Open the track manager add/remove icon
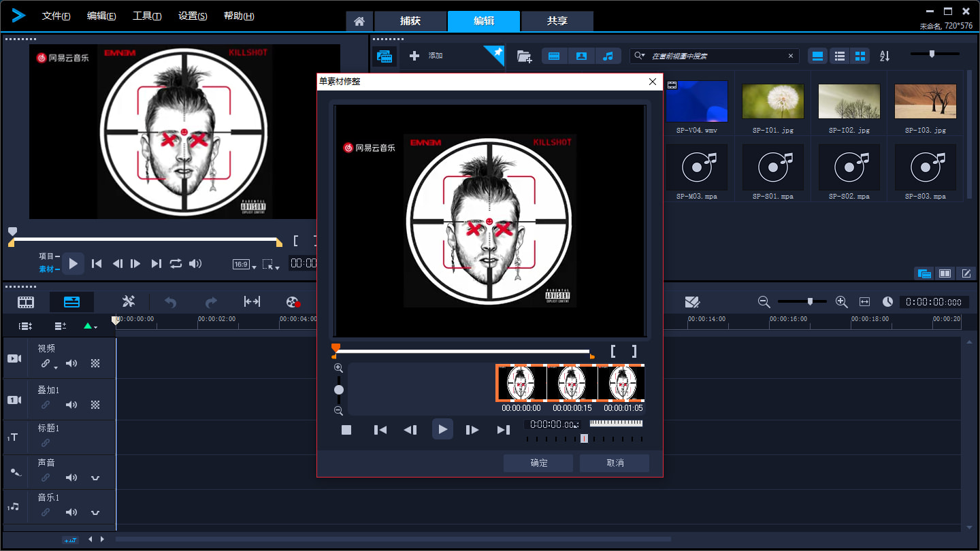 pyautogui.click(x=60, y=327)
